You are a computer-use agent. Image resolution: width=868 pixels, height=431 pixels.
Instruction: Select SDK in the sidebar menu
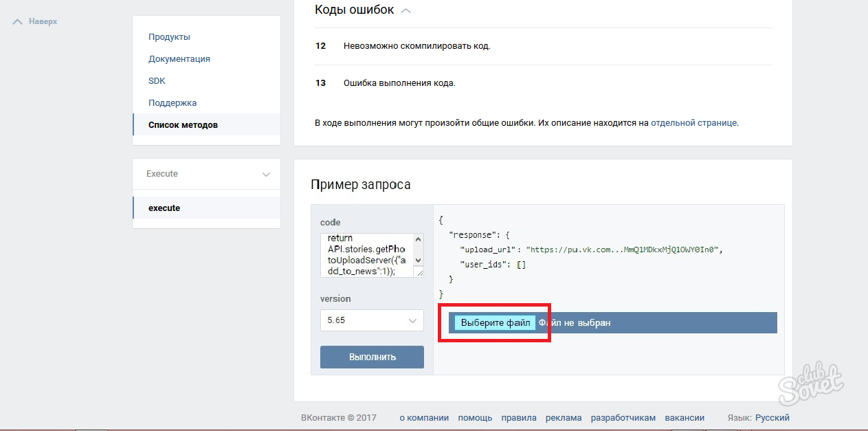157,81
